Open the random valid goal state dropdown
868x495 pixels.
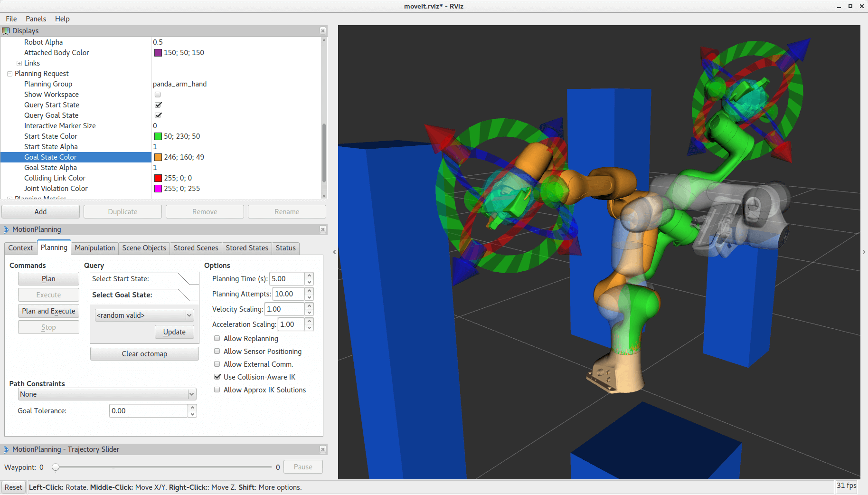[x=144, y=315]
